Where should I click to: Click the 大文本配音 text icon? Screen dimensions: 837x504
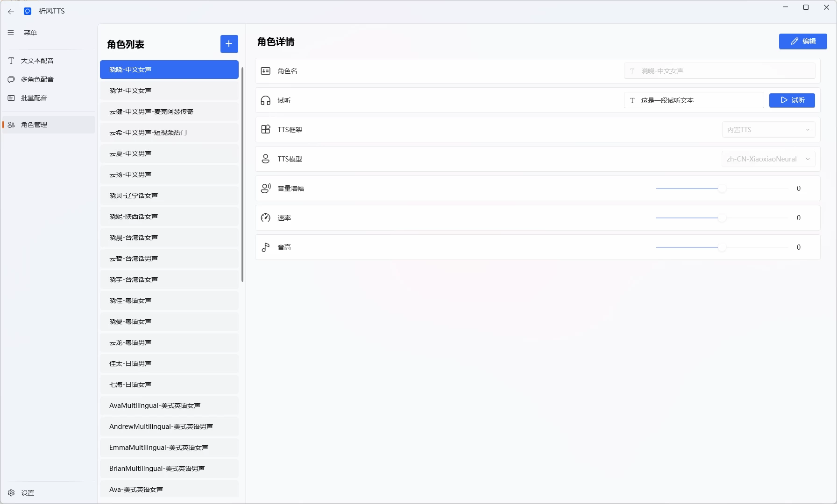point(11,61)
